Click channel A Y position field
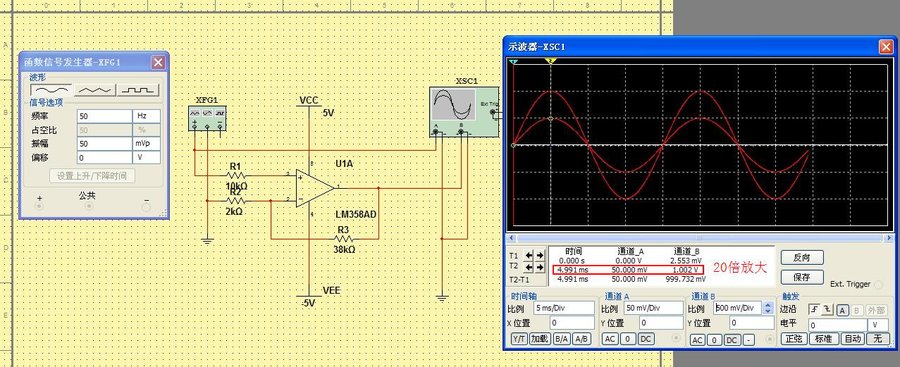The image size is (900, 367). coord(661,323)
